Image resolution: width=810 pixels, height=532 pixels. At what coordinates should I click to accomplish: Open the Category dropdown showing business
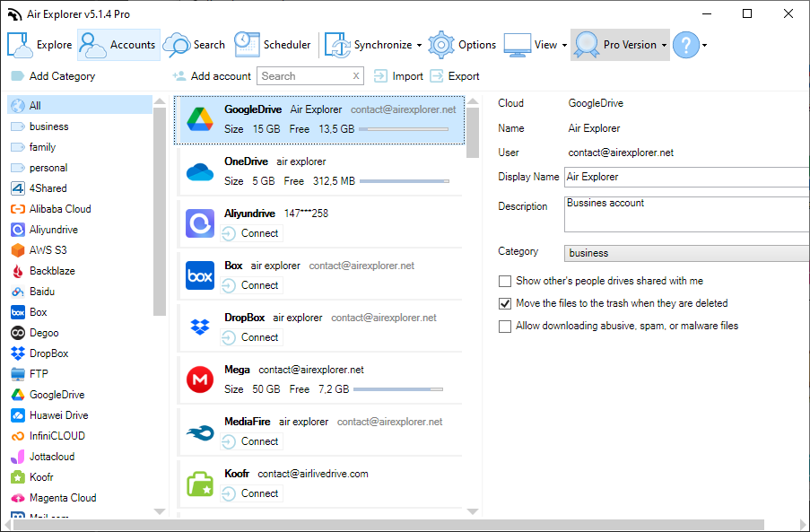(x=686, y=253)
